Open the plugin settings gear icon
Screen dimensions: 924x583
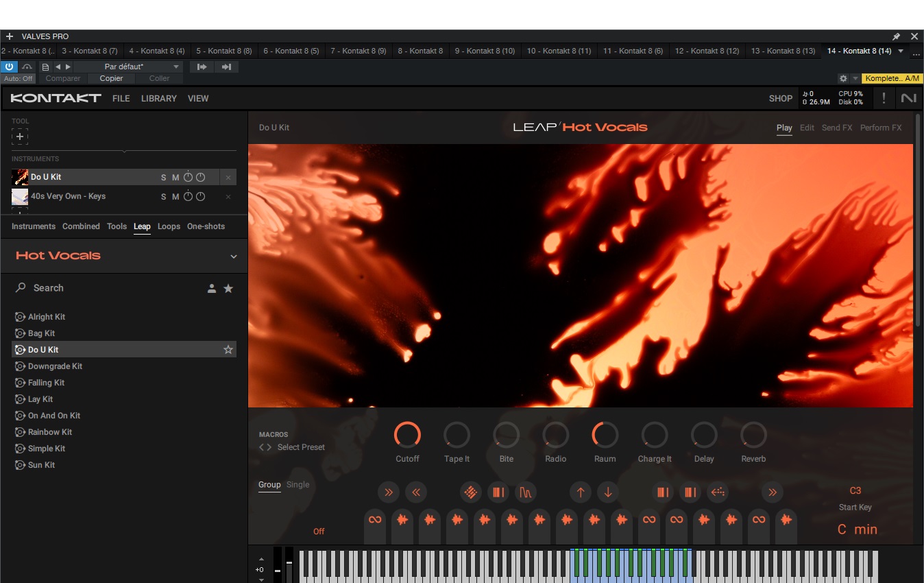click(843, 79)
